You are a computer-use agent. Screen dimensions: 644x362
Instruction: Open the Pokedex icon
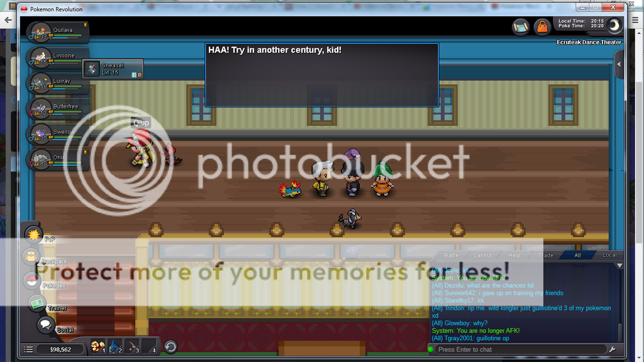tap(32, 281)
